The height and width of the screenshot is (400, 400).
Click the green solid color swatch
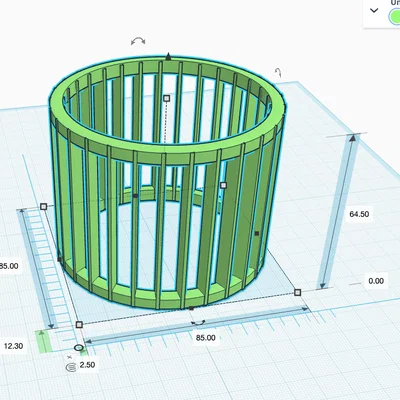395,16
